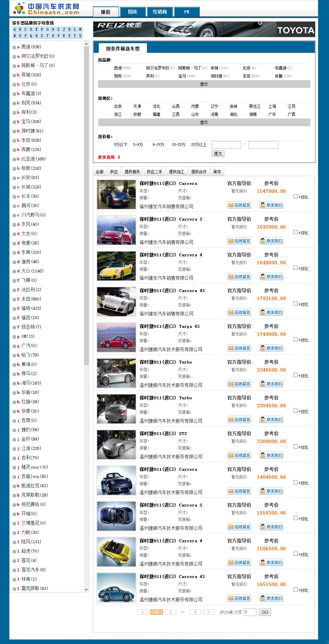Open 在线留言 for Carrera 4S 1793100.00
Screen dimensions: 329x644
239,312
